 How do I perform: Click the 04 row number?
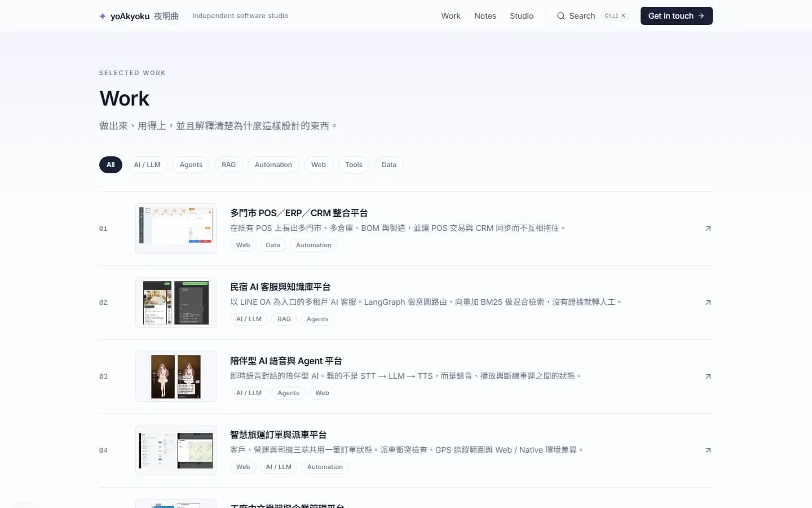click(x=103, y=450)
